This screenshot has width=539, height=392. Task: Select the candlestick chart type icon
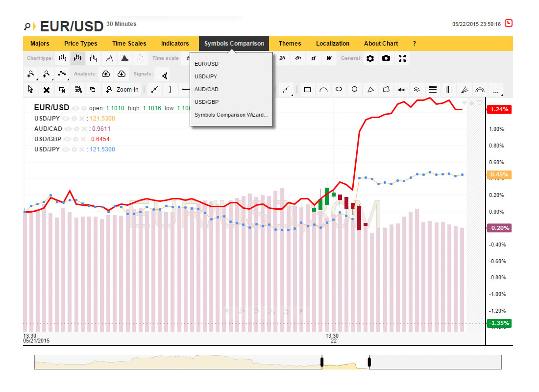coord(62,58)
